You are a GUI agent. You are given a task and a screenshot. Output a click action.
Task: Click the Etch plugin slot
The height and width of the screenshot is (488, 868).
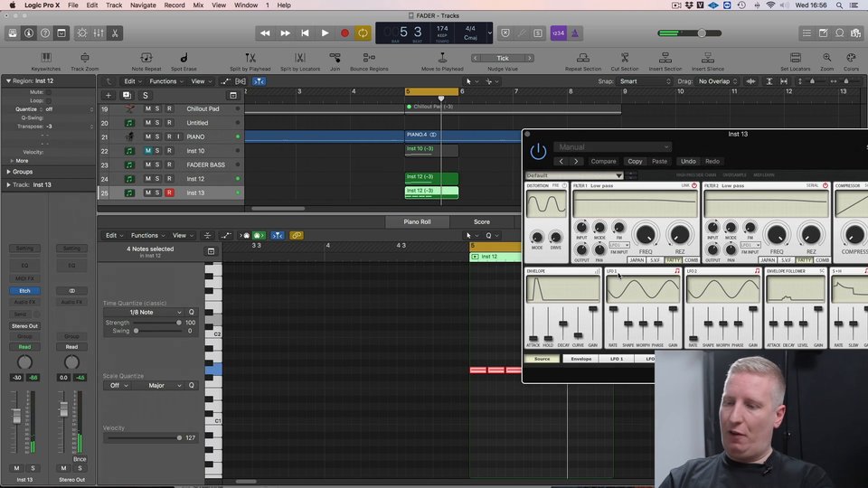[x=25, y=290]
